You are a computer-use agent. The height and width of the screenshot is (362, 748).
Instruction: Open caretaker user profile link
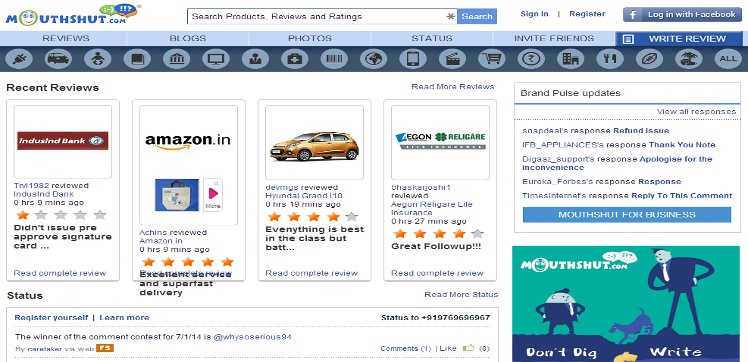44,349
